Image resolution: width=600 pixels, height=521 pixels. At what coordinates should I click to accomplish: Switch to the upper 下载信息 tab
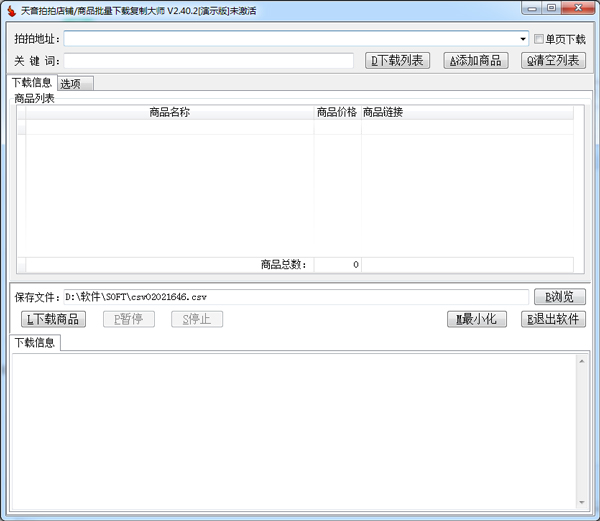(32, 82)
